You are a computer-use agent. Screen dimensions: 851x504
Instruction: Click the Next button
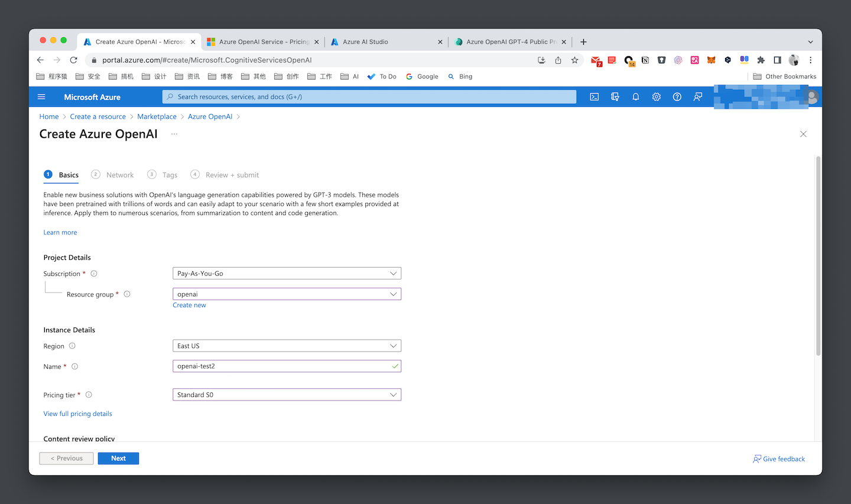[118, 459]
